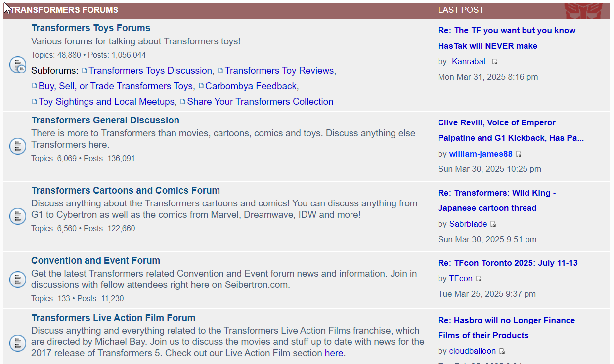Click the Cartoons and Comics forum icon
The height and width of the screenshot is (364, 614).
pos(18,216)
